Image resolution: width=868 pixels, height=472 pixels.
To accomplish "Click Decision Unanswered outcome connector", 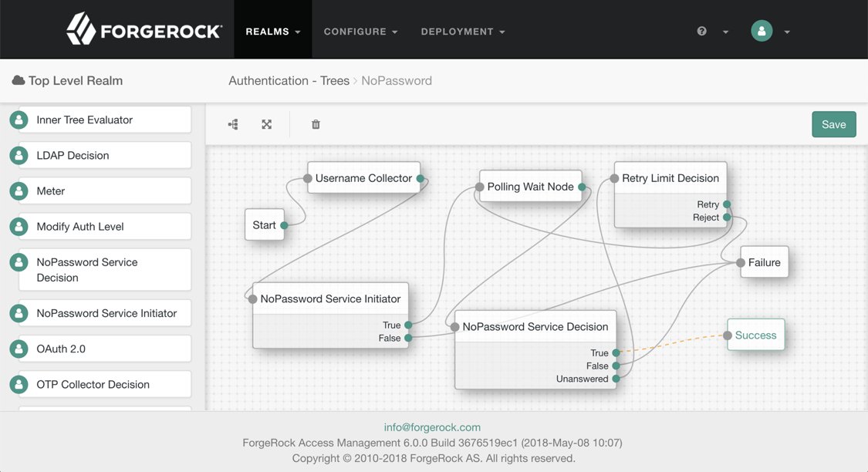I will tap(616, 379).
